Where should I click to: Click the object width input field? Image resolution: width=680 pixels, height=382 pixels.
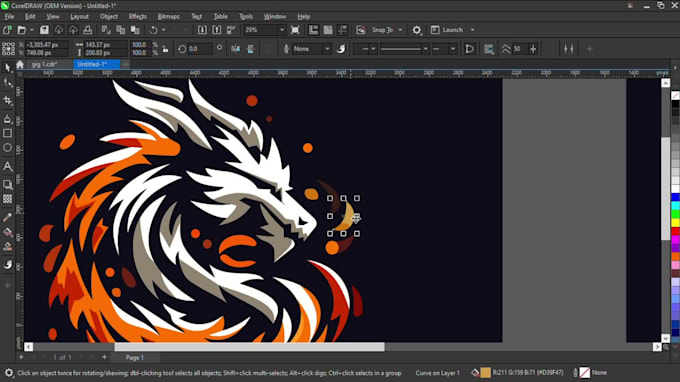click(106, 45)
